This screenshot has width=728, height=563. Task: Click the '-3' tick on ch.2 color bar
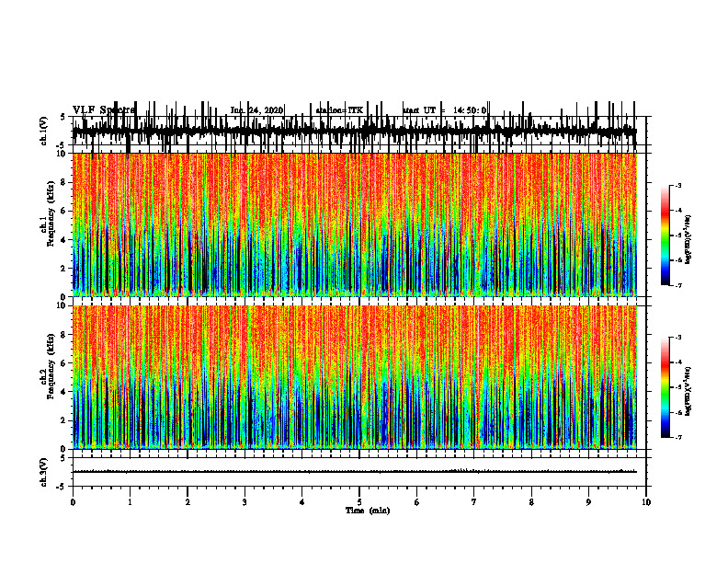pos(678,338)
